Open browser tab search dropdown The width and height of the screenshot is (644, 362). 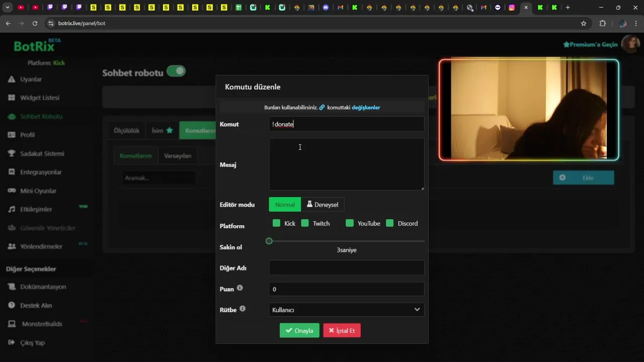(x=8, y=8)
